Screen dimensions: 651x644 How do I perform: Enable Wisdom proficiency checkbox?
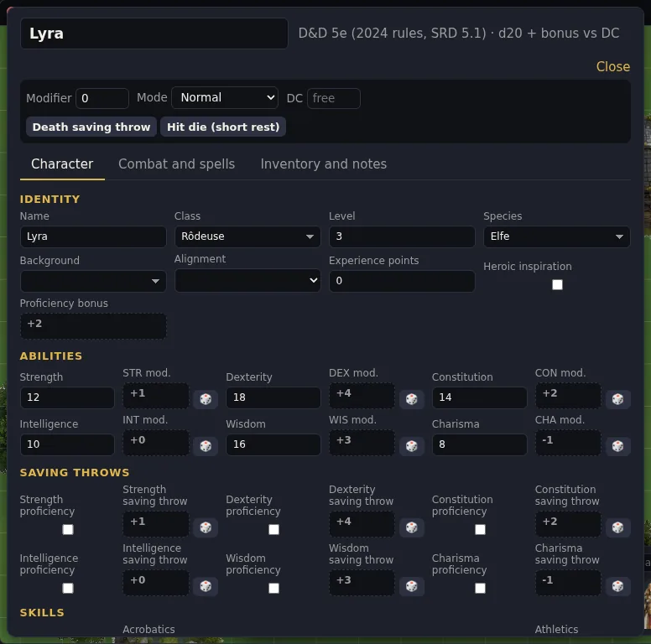273,588
